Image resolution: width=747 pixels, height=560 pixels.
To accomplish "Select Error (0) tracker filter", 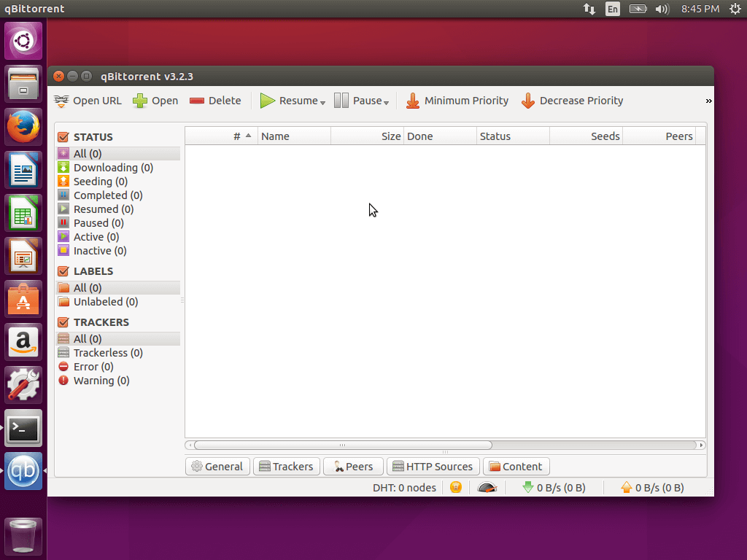I will (117, 367).
